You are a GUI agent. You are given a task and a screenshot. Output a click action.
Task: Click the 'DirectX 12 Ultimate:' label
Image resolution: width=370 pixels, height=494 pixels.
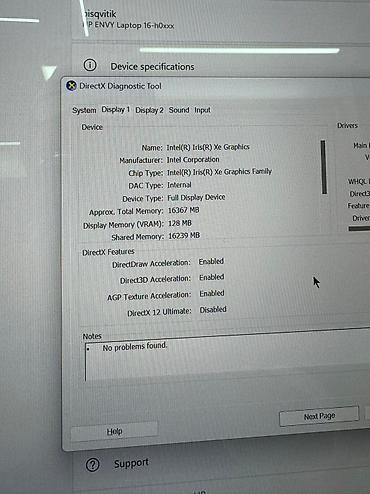coord(159,313)
